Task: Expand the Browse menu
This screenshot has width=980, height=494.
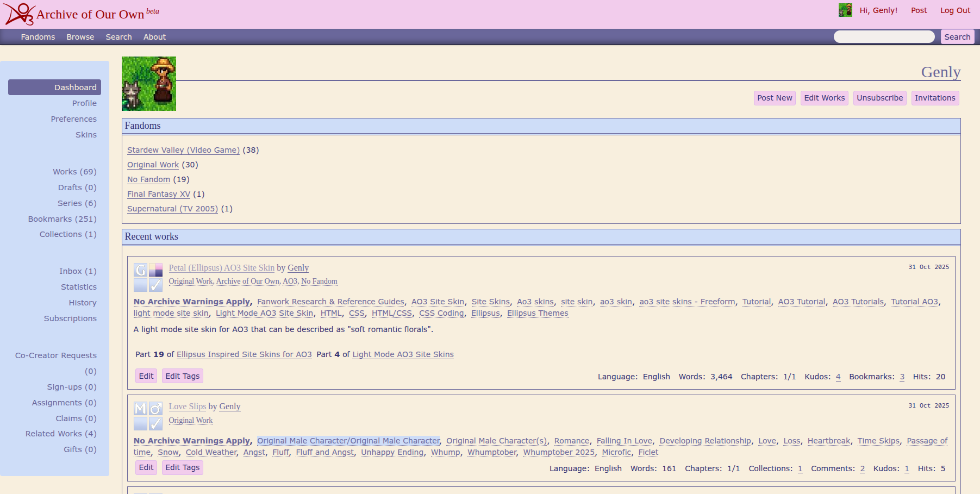Action: (80, 37)
